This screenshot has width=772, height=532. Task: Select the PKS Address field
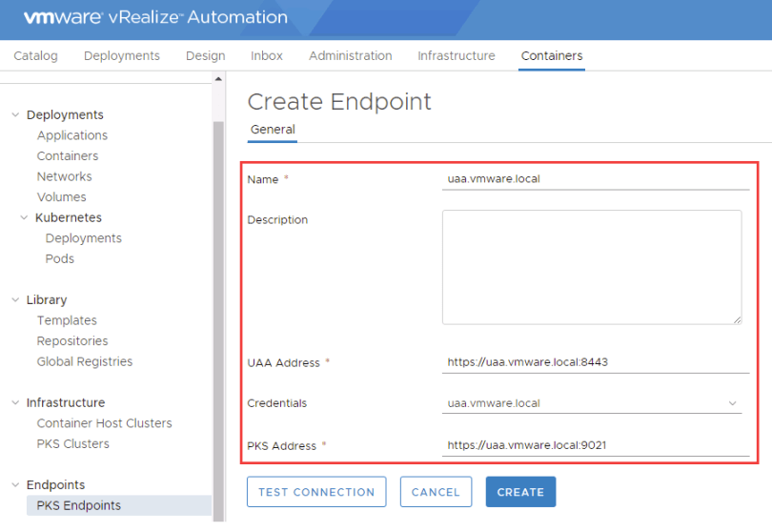(595, 445)
